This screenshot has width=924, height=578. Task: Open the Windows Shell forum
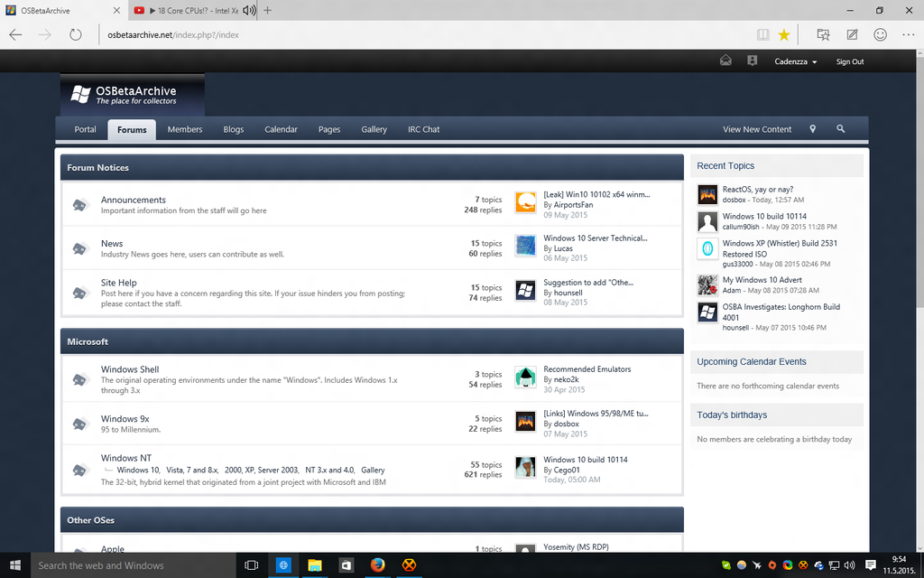[x=130, y=369]
